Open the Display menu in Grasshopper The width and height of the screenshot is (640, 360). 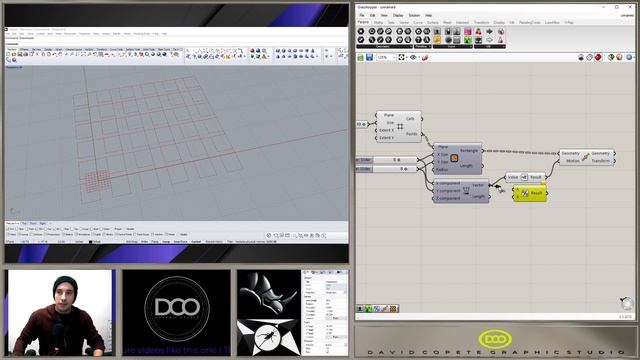398,15
